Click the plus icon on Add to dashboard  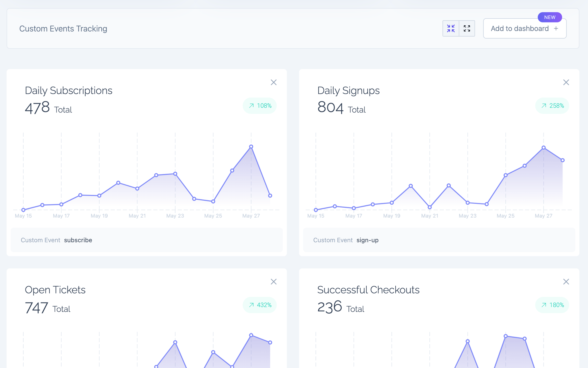pos(556,28)
